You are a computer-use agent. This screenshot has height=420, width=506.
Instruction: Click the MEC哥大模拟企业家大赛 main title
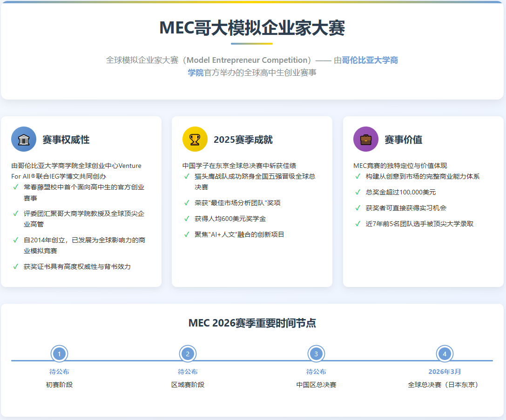click(x=252, y=28)
